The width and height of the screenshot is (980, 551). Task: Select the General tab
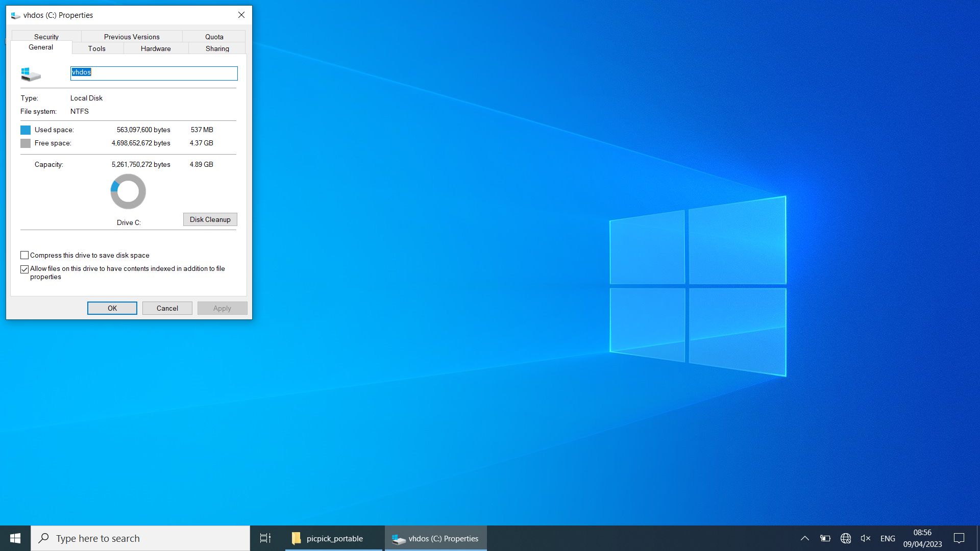(41, 47)
